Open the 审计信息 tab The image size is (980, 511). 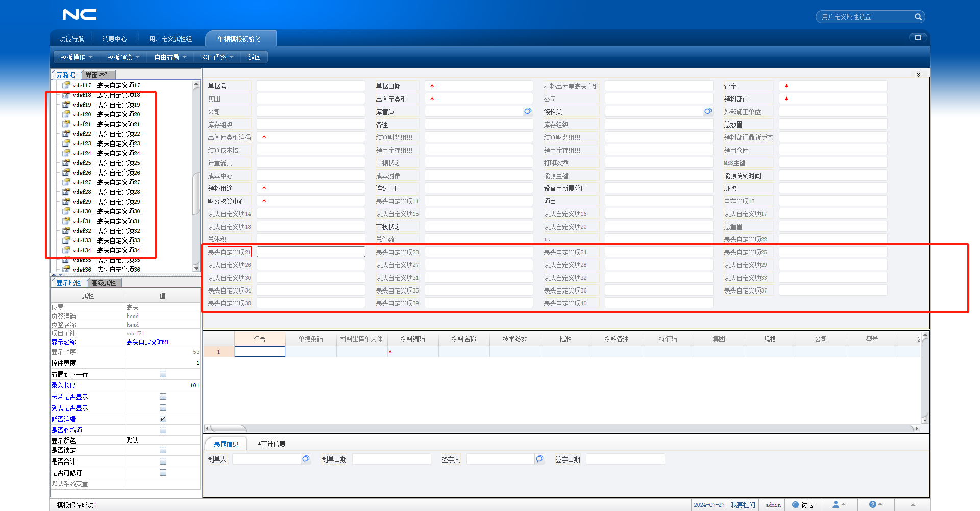pos(272,444)
